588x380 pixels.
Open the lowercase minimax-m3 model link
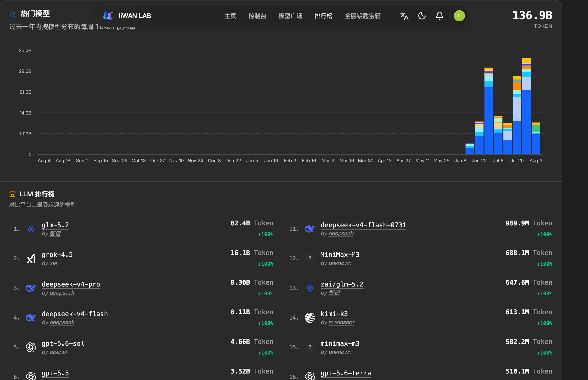[x=340, y=343]
